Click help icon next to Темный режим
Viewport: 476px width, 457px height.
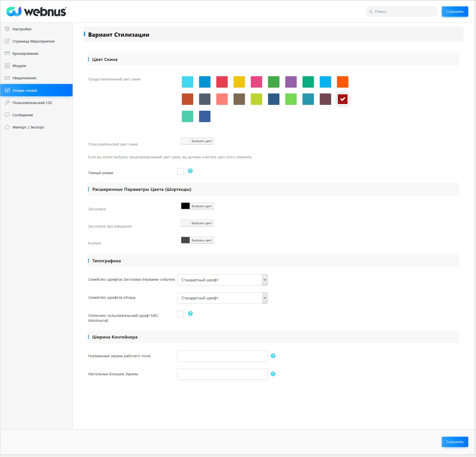(x=190, y=171)
